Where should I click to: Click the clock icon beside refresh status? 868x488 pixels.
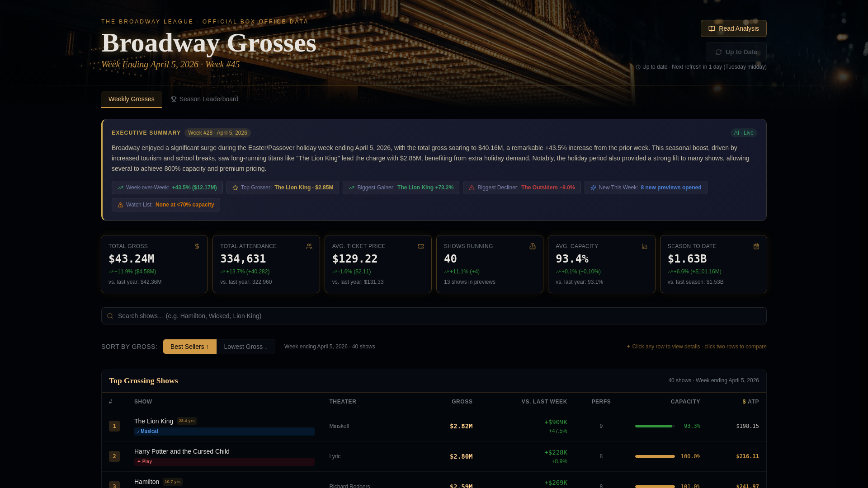click(638, 67)
